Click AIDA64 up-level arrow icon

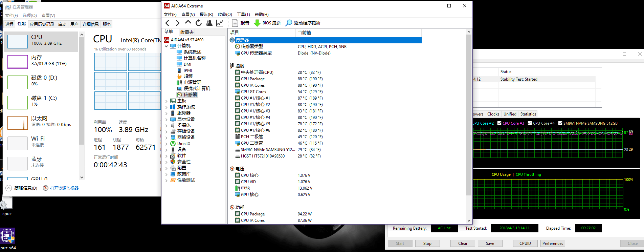pyautogui.click(x=188, y=22)
